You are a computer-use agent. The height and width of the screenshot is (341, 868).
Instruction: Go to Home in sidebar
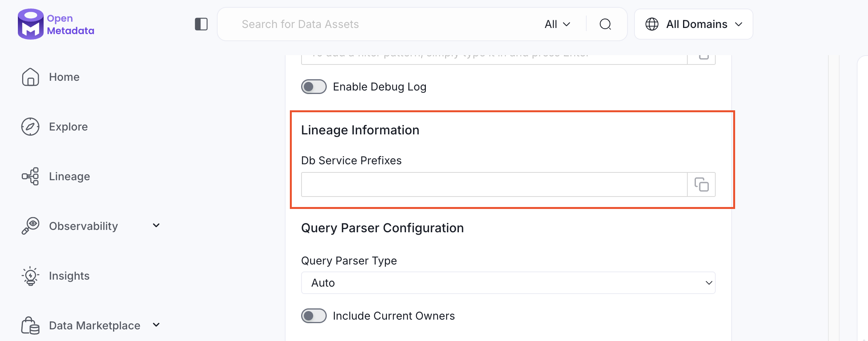pos(64,77)
